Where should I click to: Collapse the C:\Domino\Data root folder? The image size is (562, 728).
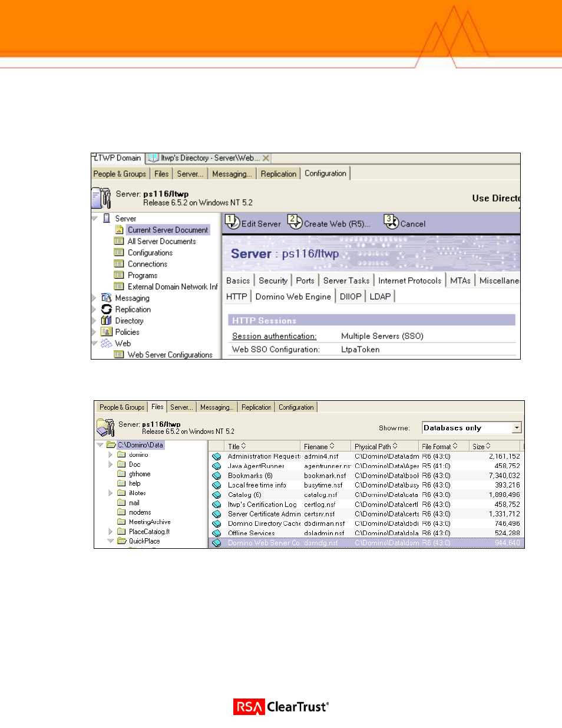coord(100,445)
